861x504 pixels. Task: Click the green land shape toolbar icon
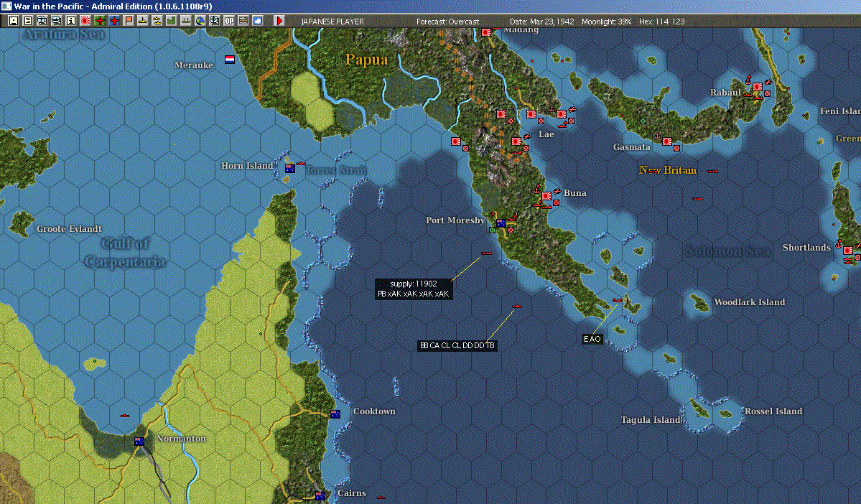point(172,21)
